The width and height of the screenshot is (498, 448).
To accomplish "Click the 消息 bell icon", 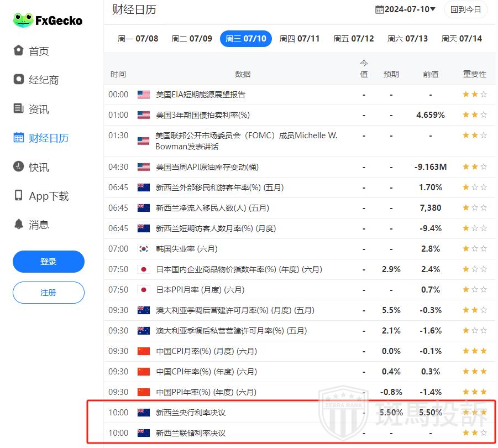I will [x=19, y=225].
